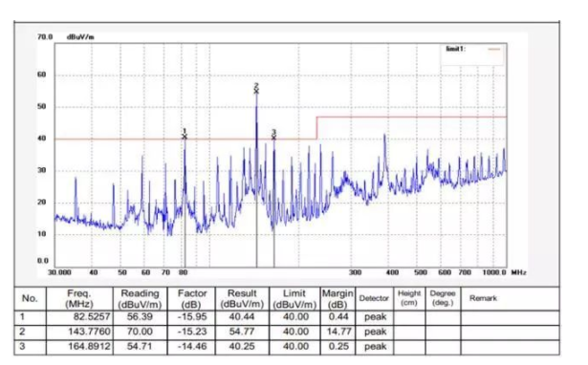The width and height of the screenshot is (588, 365).
Task: Click factor value -15.23
Action: 192,332
